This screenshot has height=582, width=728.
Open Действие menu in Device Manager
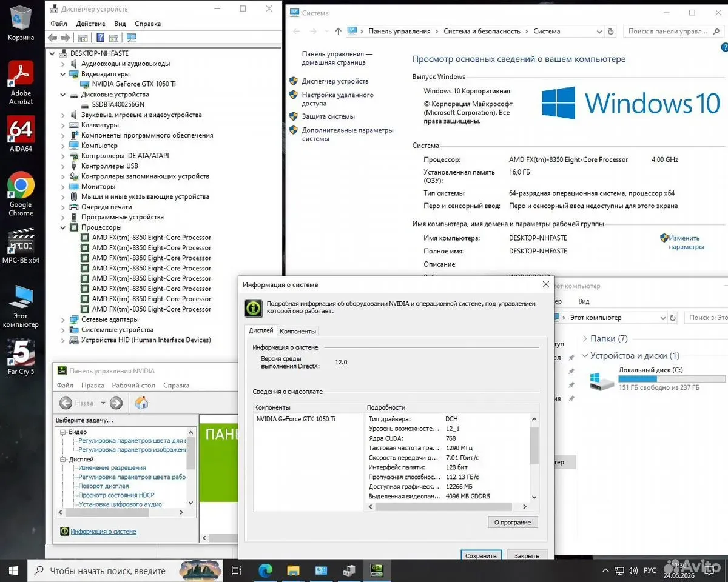pyautogui.click(x=91, y=24)
